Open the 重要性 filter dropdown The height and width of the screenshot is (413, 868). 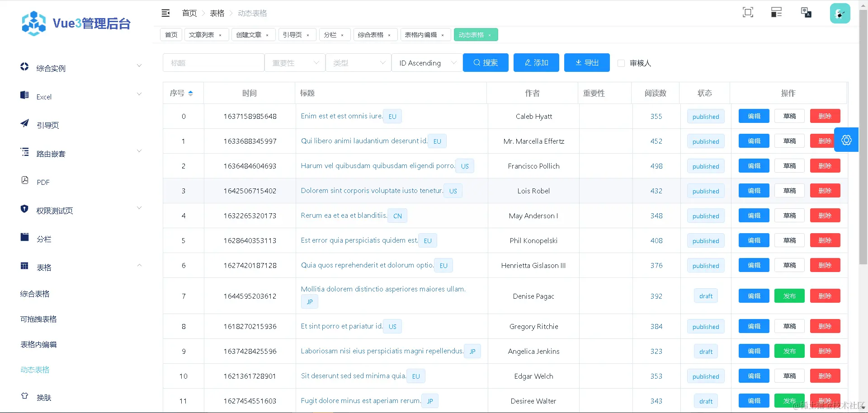(295, 63)
